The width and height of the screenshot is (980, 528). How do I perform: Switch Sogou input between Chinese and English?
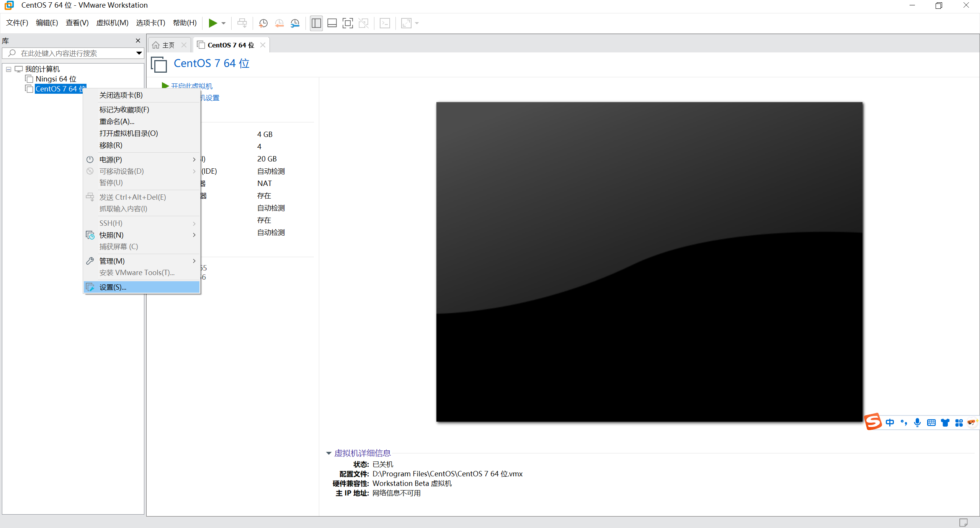[x=890, y=422]
